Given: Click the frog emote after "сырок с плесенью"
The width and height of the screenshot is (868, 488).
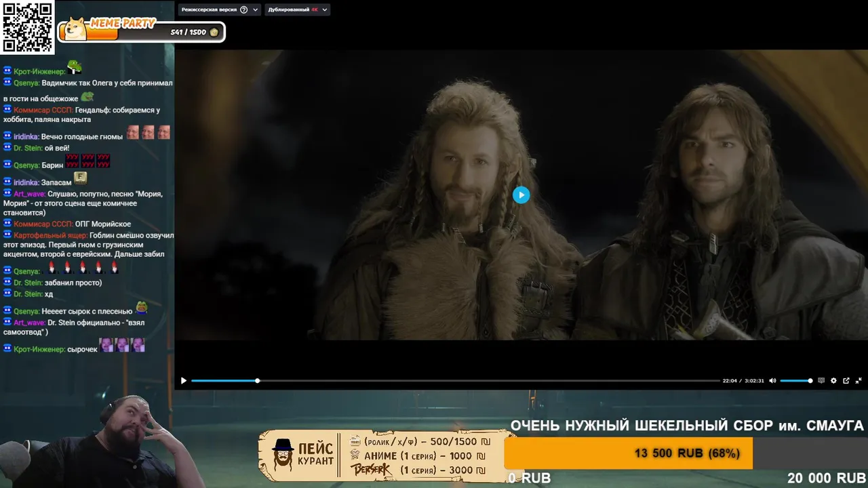Looking at the screenshot, I should [x=142, y=307].
